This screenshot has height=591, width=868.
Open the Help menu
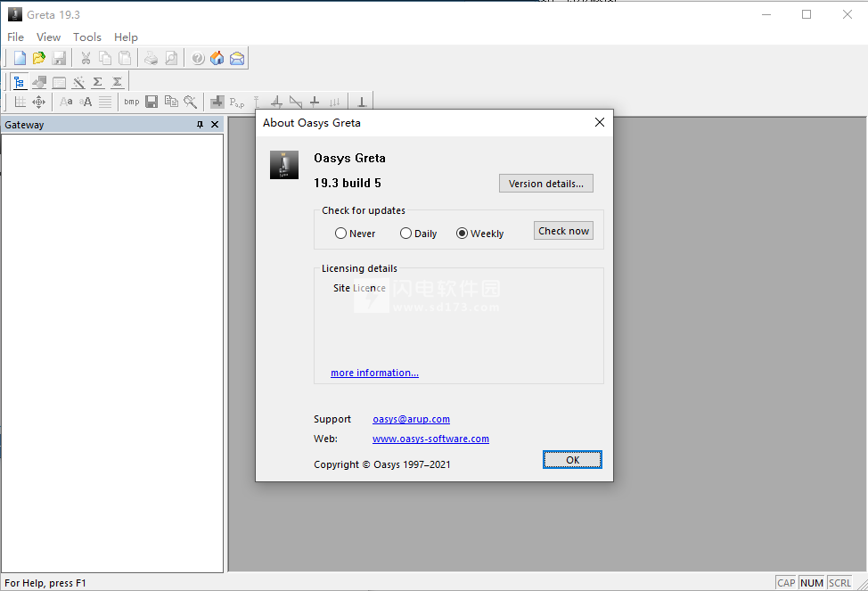pyautogui.click(x=126, y=37)
